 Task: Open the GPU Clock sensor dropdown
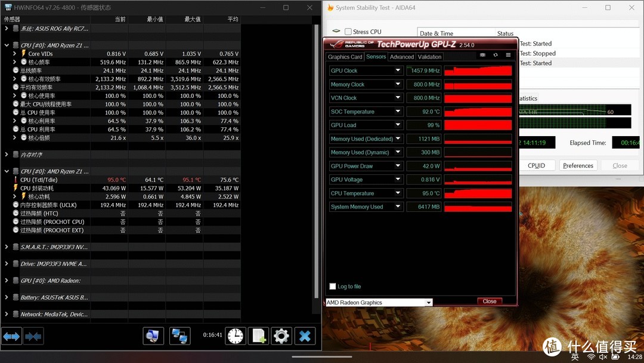coord(398,70)
